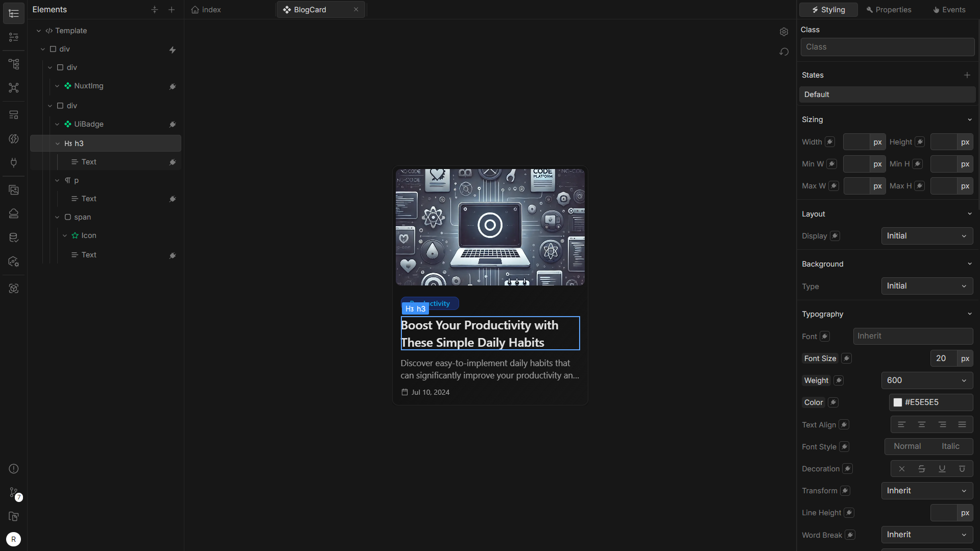Click the plus icon in Elements header
980x551 pixels.
(172, 10)
